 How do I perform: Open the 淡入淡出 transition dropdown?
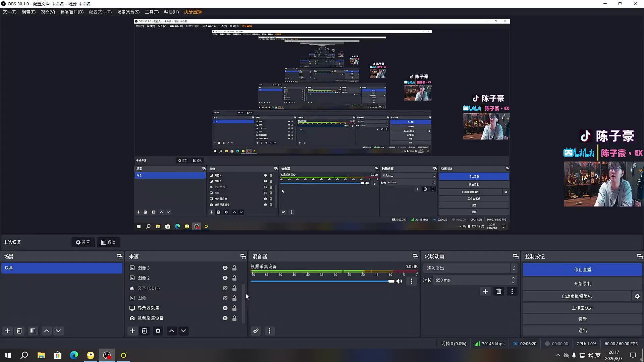point(470,268)
